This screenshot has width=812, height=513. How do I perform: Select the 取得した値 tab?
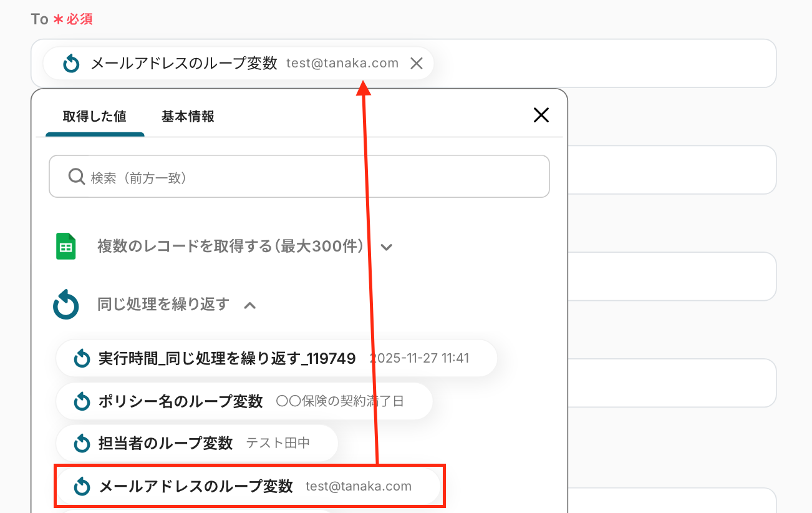pyautogui.click(x=95, y=116)
